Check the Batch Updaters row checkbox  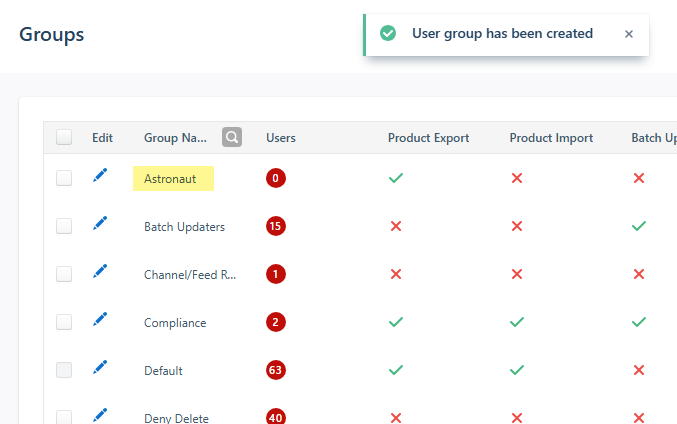pos(64,226)
